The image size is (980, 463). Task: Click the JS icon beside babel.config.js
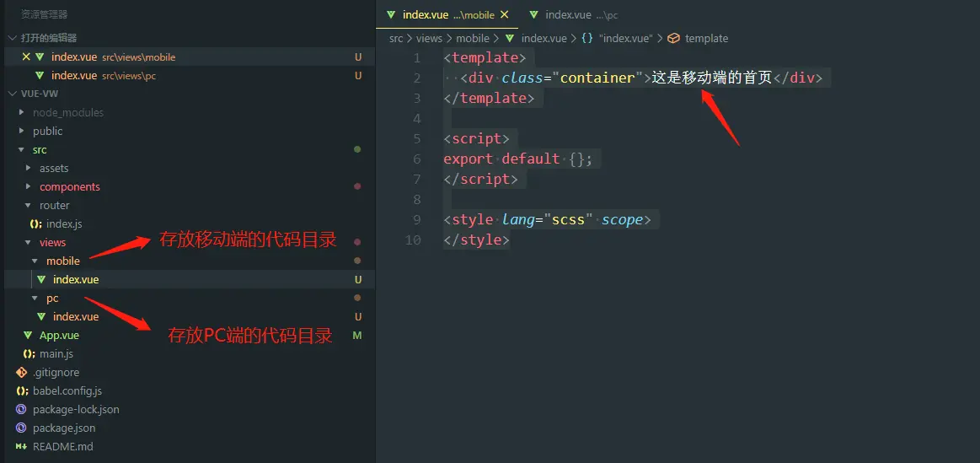[x=22, y=391]
